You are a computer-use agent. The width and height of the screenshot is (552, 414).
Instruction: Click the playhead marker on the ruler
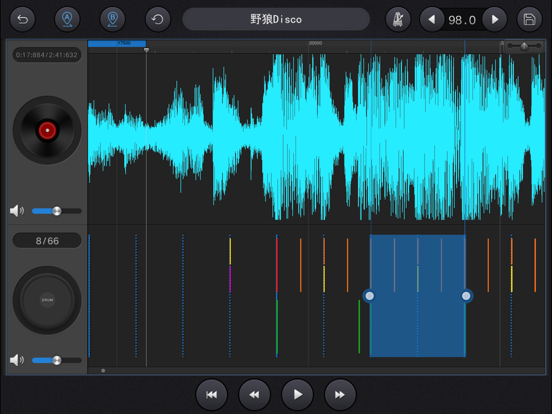[x=146, y=50]
